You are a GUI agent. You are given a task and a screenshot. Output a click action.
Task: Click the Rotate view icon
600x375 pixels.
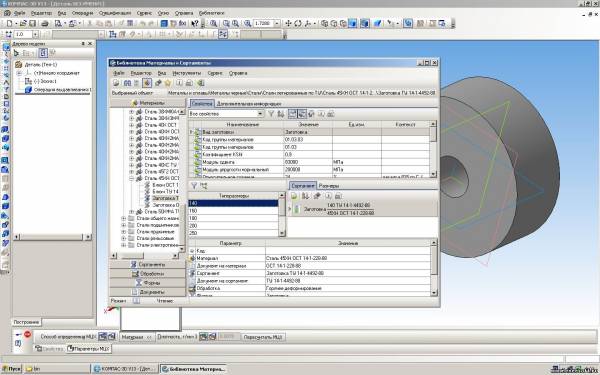[x=298, y=23]
